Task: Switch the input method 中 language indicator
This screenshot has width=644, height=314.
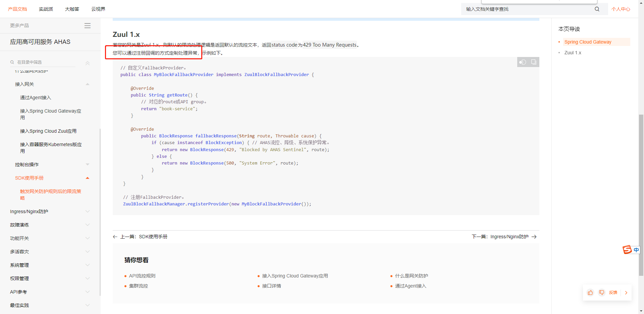Action: [636, 250]
